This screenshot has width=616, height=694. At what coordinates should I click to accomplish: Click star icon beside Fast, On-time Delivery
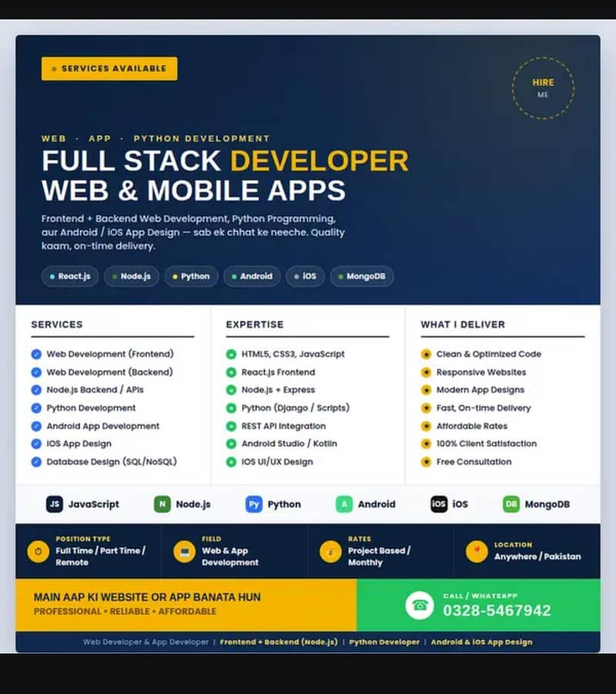click(x=426, y=408)
